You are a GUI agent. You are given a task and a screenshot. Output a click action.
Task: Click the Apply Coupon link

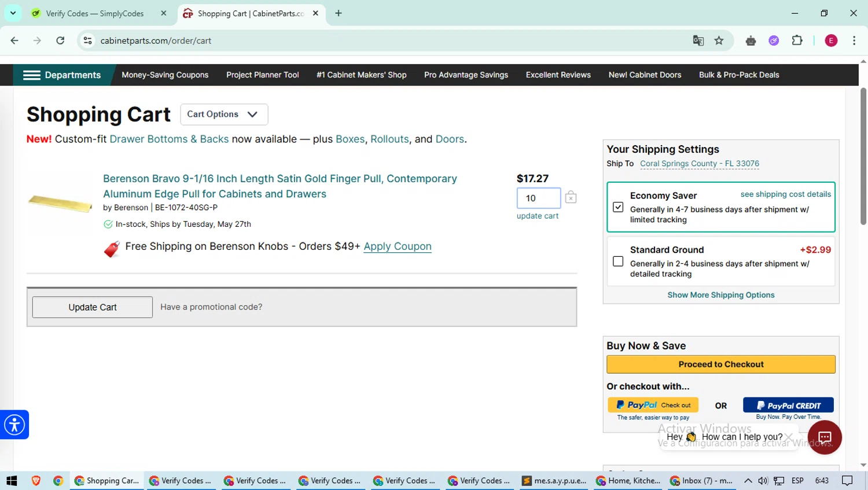click(398, 246)
